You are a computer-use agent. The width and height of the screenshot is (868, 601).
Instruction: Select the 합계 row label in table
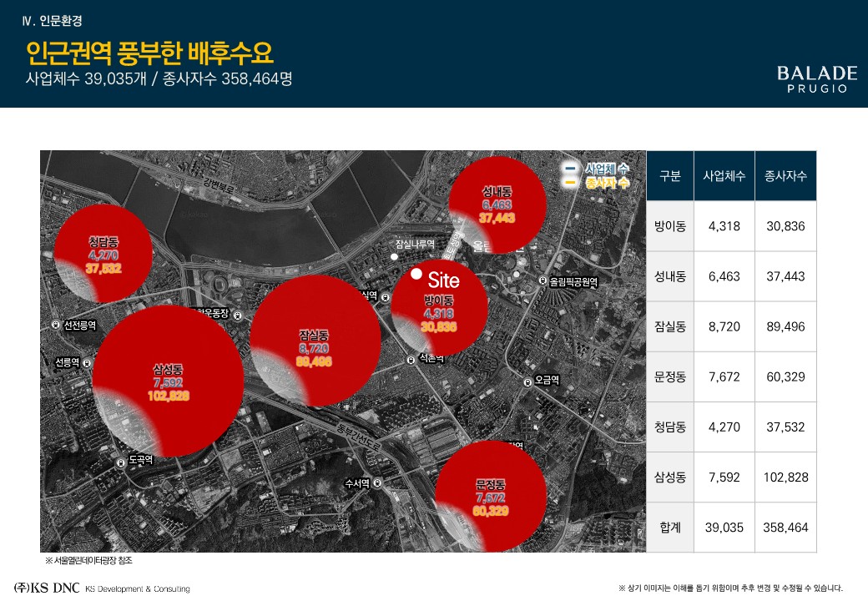point(670,528)
